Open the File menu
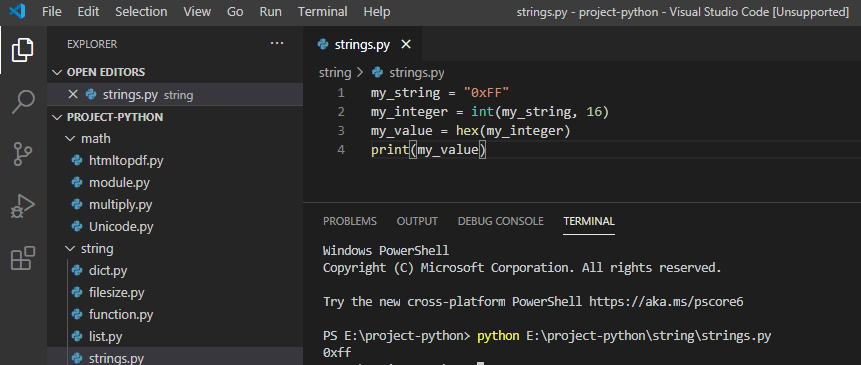The width and height of the screenshot is (861, 365). (52, 12)
